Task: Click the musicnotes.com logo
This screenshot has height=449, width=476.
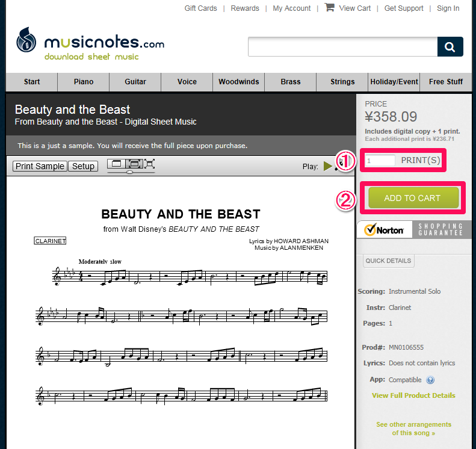Action: [90, 44]
